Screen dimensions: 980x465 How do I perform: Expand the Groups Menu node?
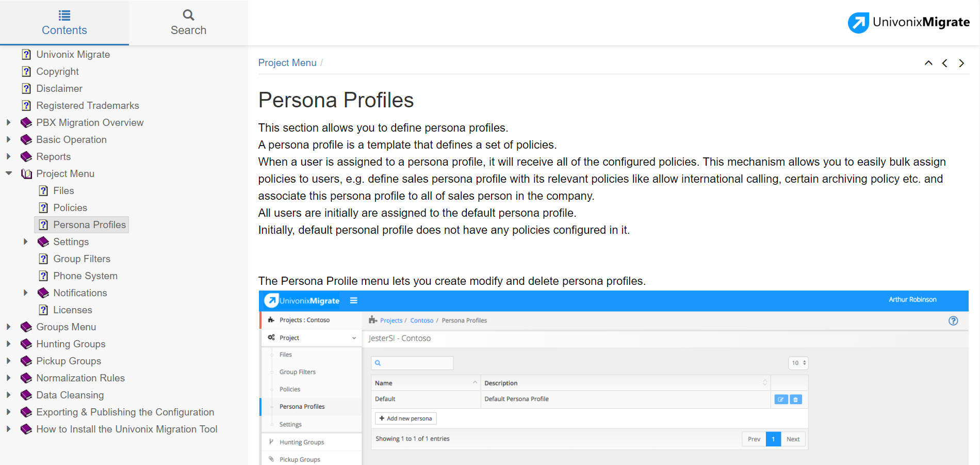pyautogui.click(x=8, y=327)
